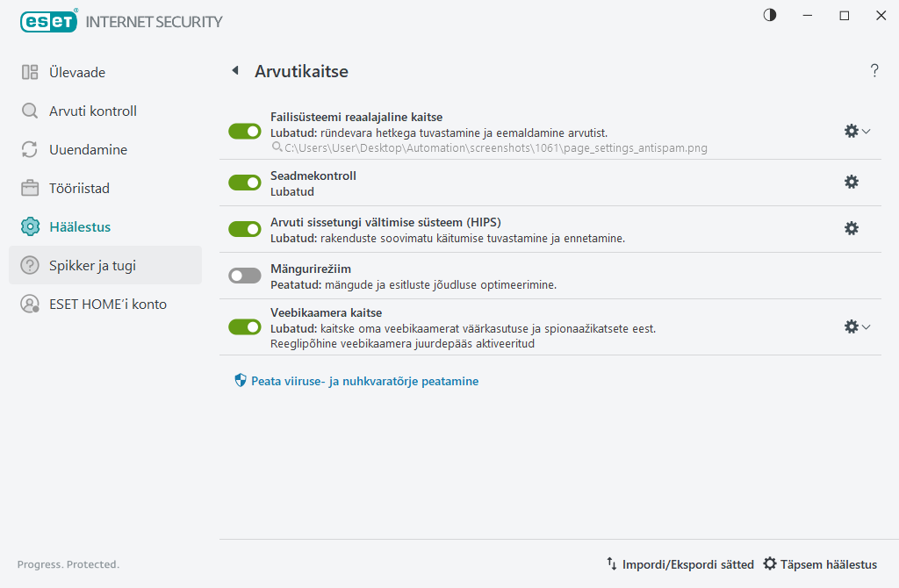Expand Veebikaamera kaitse gear dropdown

pyautogui.click(x=857, y=326)
